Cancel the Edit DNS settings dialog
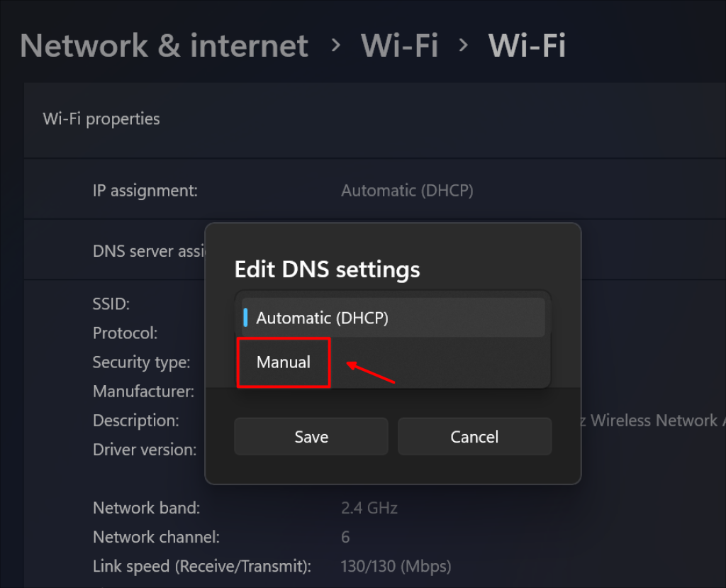 (x=474, y=436)
